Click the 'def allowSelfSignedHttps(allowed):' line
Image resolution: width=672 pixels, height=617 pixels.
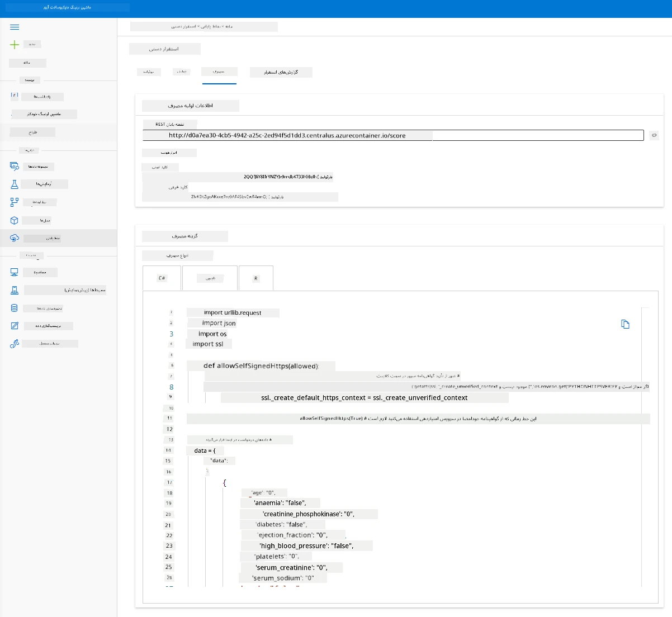click(261, 366)
